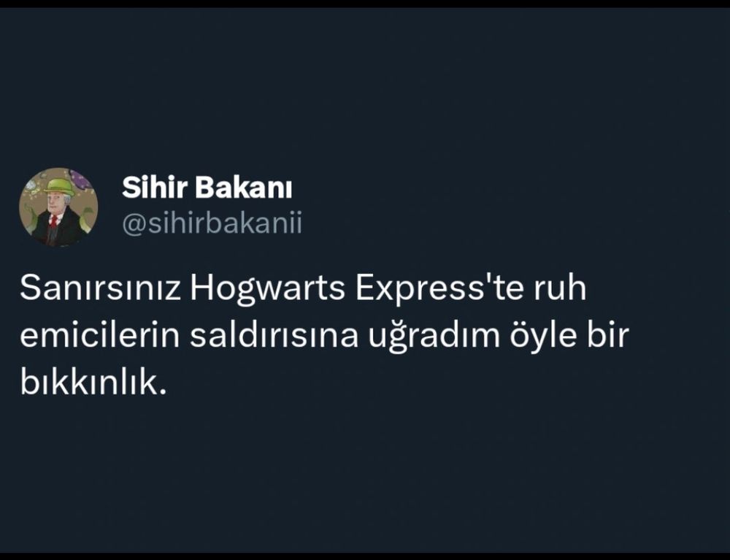
Task: Click the word "Hogwarts" in the tweet
Action: pos(268,290)
